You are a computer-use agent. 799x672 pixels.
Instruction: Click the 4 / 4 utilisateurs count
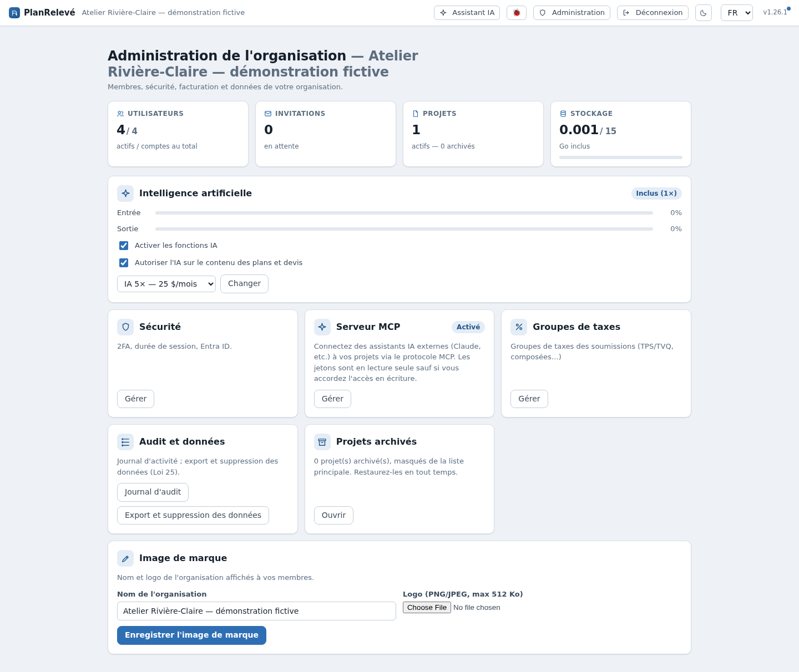pos(127,130)
